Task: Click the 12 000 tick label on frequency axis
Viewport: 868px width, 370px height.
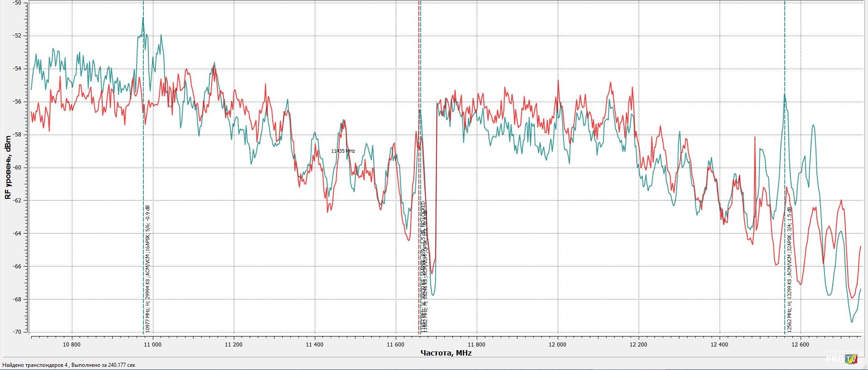Action: pyautogui.click(x=558, y=344)
